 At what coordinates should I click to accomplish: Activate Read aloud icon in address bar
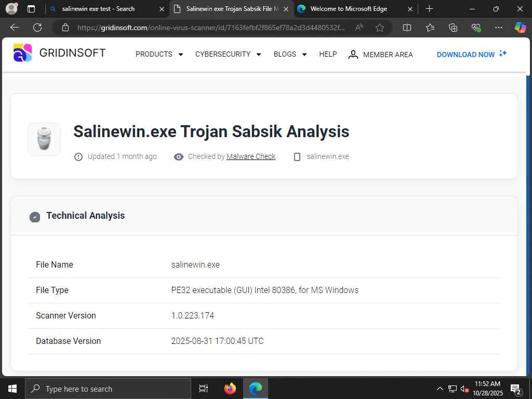point(360,28)
